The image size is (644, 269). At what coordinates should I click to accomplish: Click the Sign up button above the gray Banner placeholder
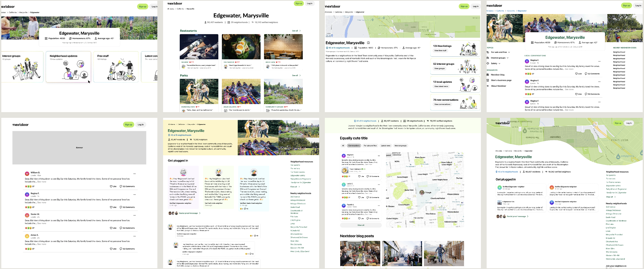128,125
